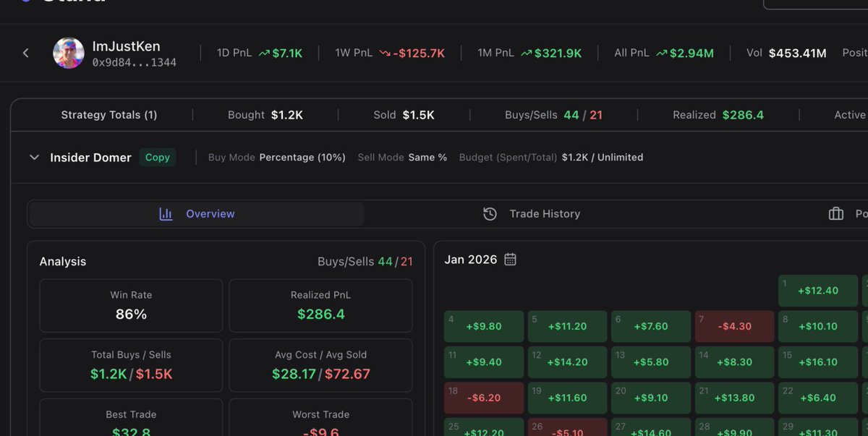This screenshot has height=436, width=868.
Task: Select calendar day 19 with +$11.60
Action: 568,398
